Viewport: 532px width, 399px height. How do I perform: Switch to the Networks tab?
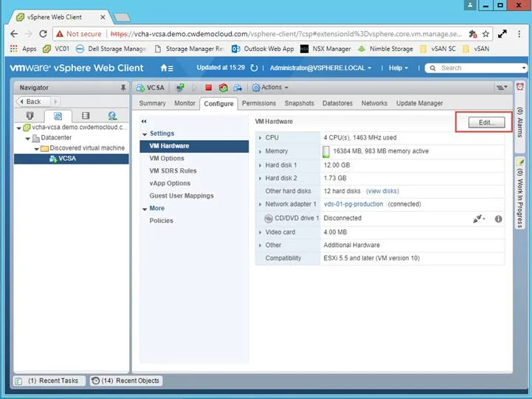374,103
